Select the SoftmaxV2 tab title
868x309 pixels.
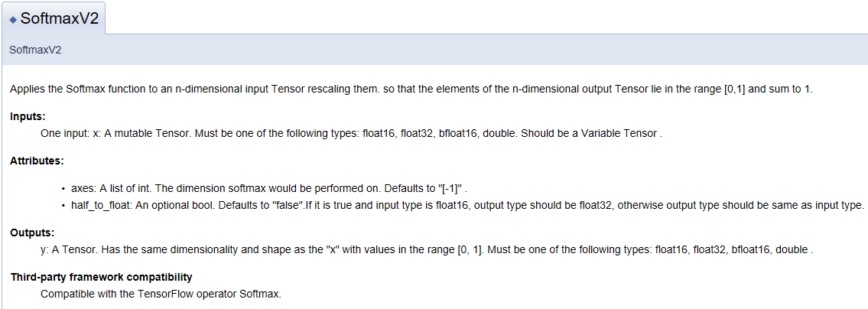[59, 18]
